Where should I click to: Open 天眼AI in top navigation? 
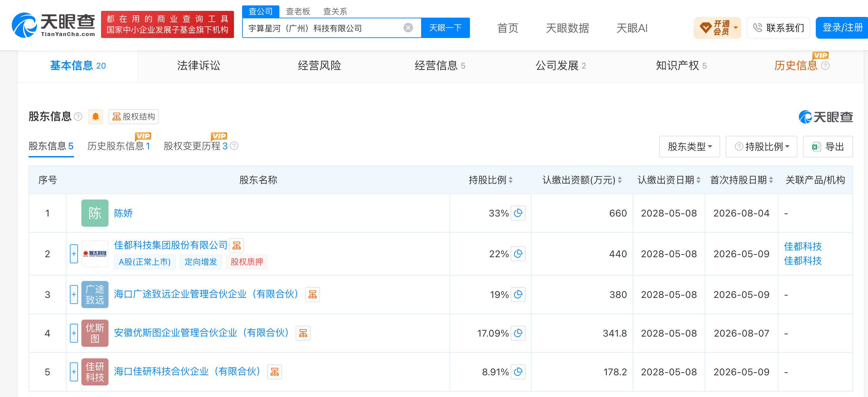[x=632, y=28]
